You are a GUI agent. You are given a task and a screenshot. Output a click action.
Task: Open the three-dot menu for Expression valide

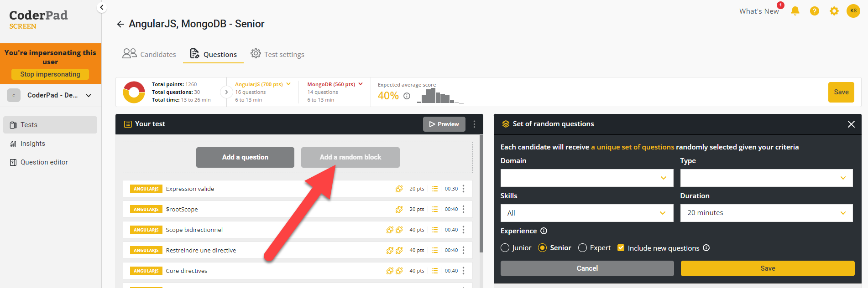click(464, 189)
